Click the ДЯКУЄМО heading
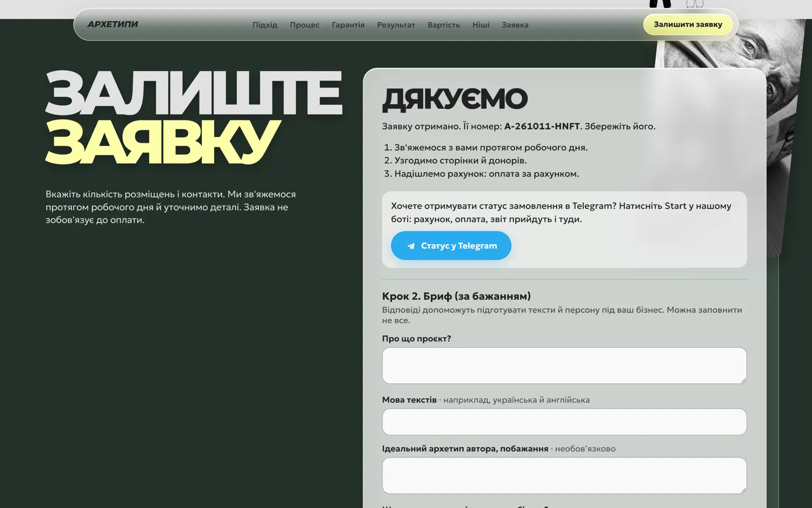This screenshot has width=812, height=508. 455,99
